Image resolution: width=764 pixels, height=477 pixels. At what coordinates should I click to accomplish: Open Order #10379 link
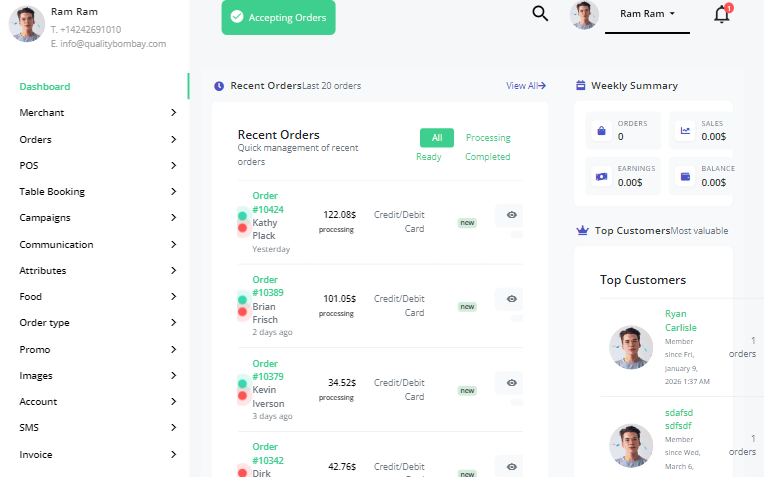click(x=267, y=370)
